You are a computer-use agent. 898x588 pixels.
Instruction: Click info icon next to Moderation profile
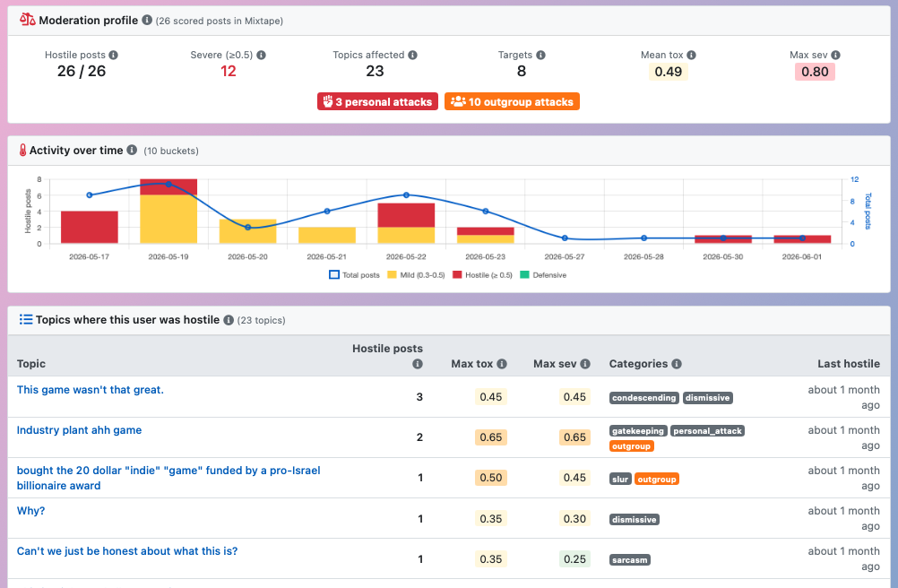point(147,20)
